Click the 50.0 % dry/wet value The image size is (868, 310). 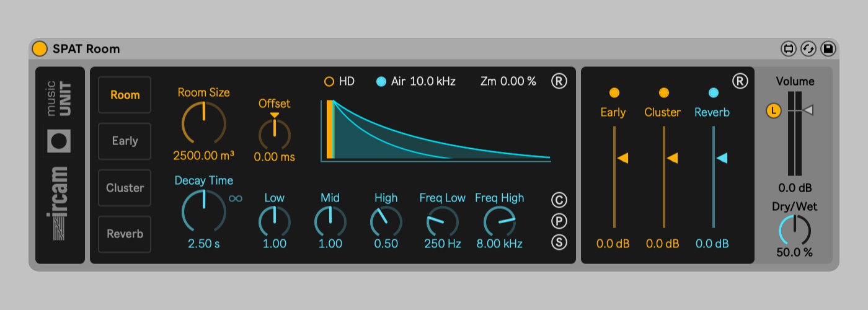(795, 252)
